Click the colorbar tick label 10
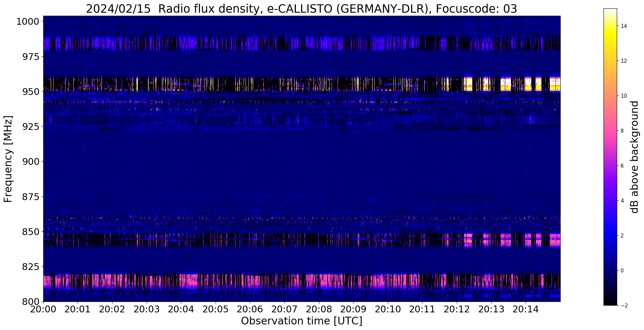 click(624, 96)
